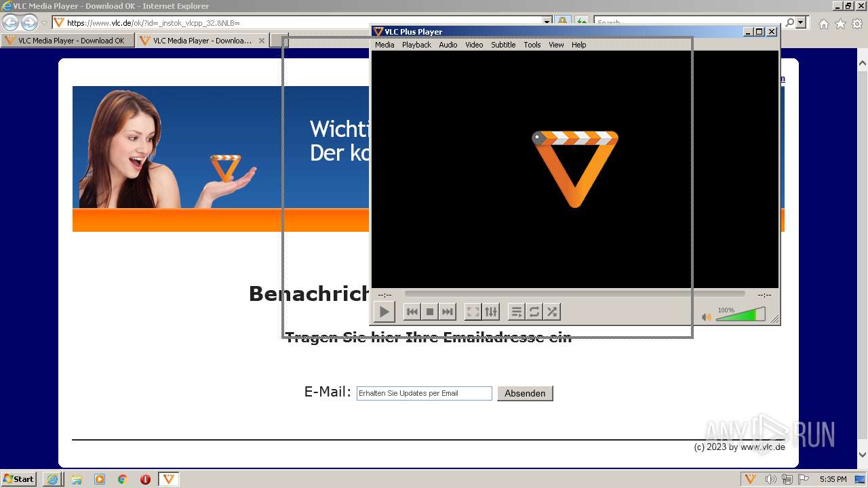The width and height of the screenshot is (868, 488).
Task: Minimize the VLC Plus Player window
Action: pyautogui.click(x=749, y=32)
